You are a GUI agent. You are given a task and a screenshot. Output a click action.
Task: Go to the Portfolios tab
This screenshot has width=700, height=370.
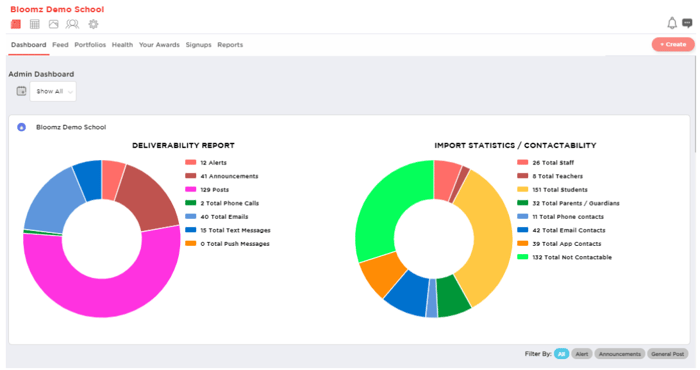coord(90,45)
